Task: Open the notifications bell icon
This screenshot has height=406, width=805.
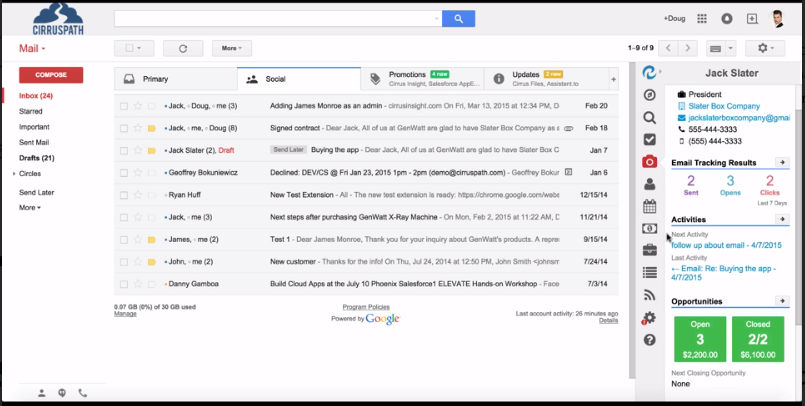Action: 726,18
